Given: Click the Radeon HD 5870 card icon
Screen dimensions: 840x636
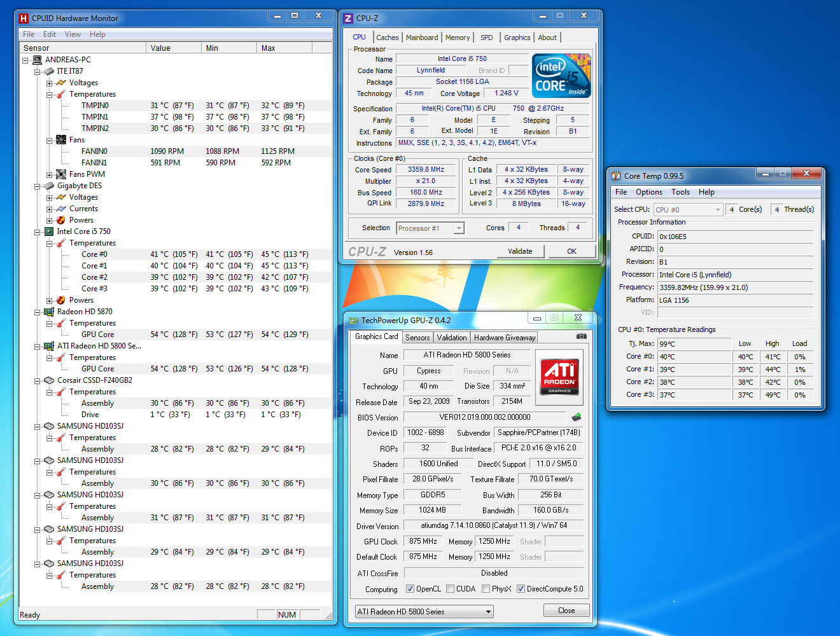Looking at the screenshot, I should click(x=49, y=312).
